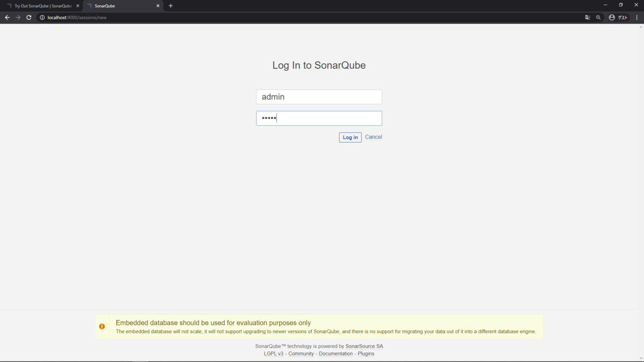Image resolution: width=644 pixels, height=362 pixels.
Task: Open a new tab with plus button
Action: (171, 6)
